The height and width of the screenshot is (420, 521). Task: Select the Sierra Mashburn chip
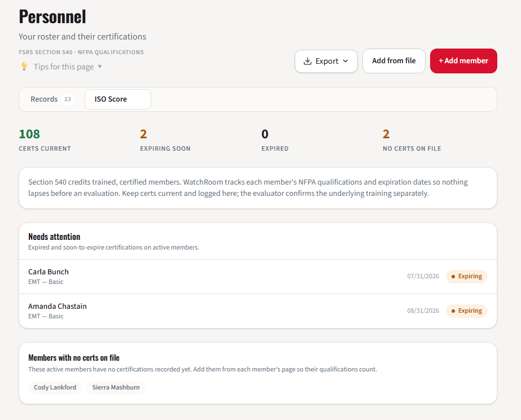[116, 387]
